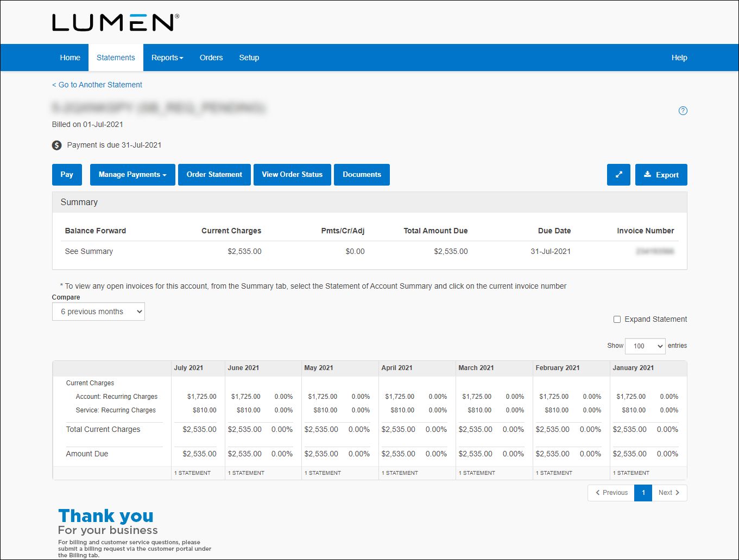Click 1 STATEMENT under July 2021
Screen dimensions: 739x560
click(x=192, y=473)
